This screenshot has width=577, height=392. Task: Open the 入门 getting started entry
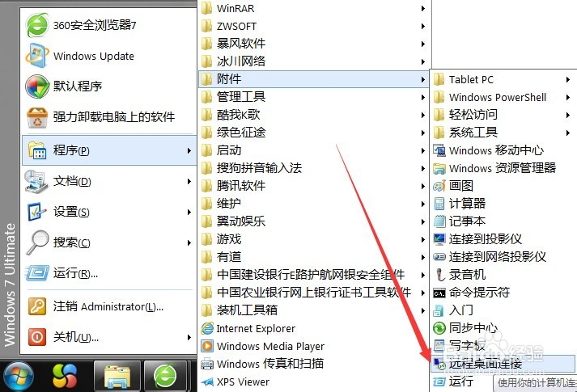[502, 310]
